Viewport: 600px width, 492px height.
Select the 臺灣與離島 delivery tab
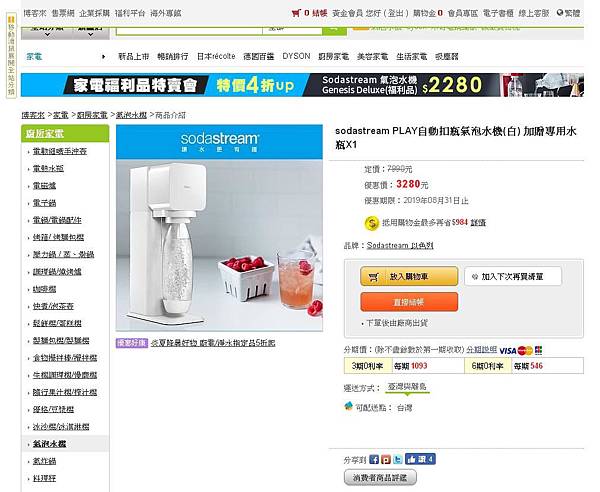407,387
